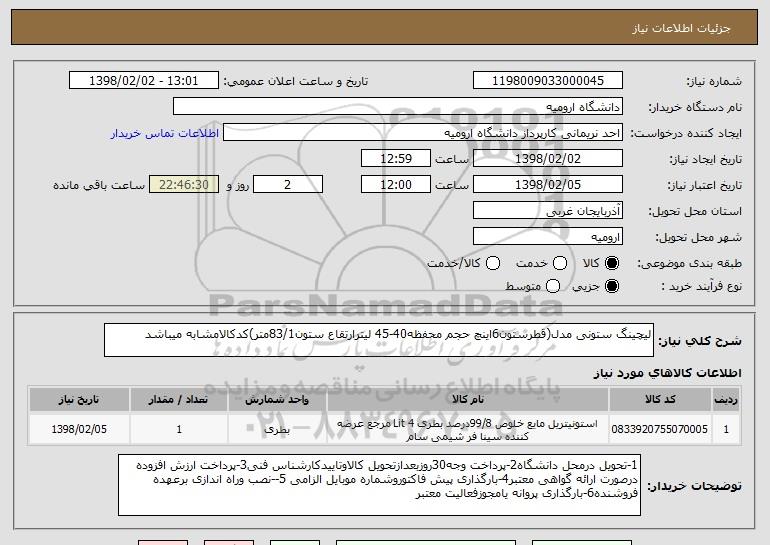Click the item name cell استونیتریل مایع
The width and height of the screenshot is (770, 545).
click(x=468, y=430)
